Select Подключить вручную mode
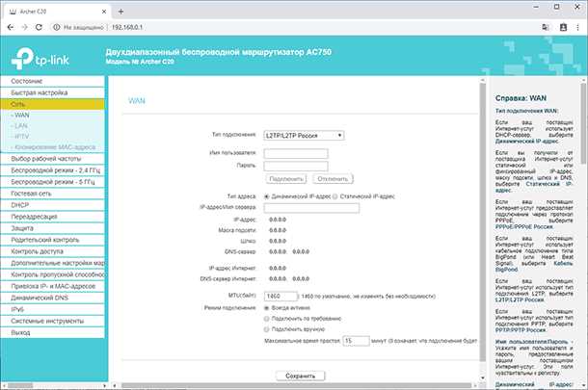This screenshot has width=588, height=390. pyautogui.click(x=267, y=329)
